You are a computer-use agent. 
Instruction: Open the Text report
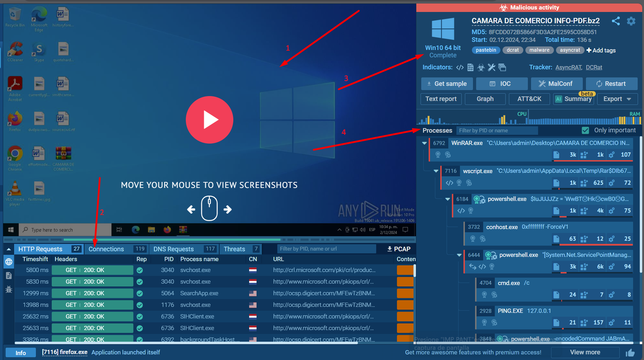point(441,99)
